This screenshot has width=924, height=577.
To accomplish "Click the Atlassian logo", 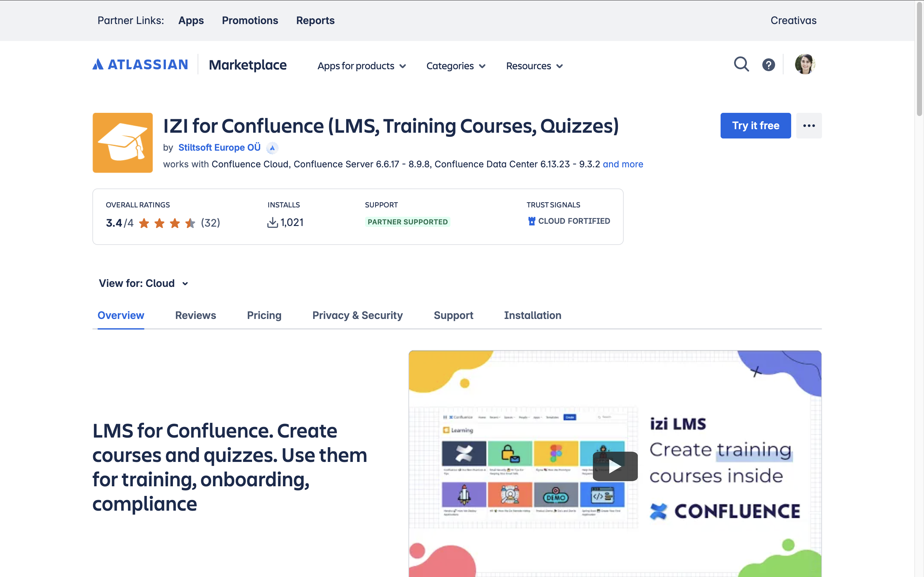I will [140, 64].
